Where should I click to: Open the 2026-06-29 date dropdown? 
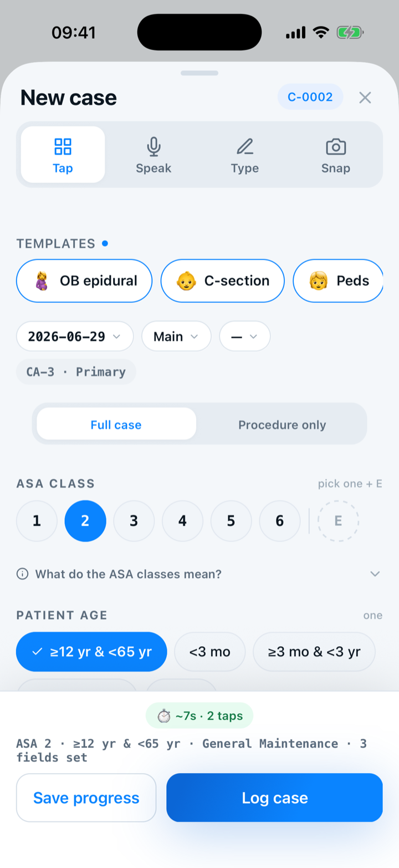(75, 336)
